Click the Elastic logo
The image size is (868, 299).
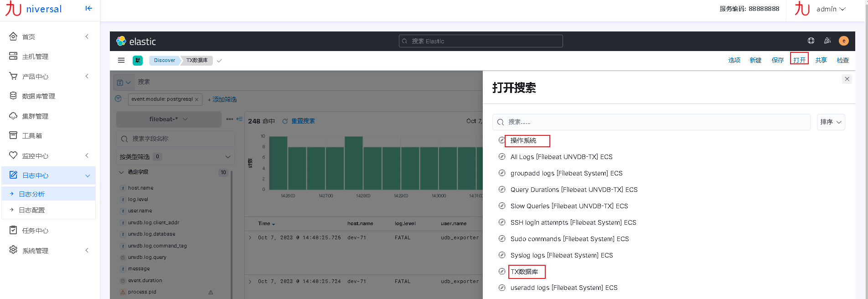136,41
